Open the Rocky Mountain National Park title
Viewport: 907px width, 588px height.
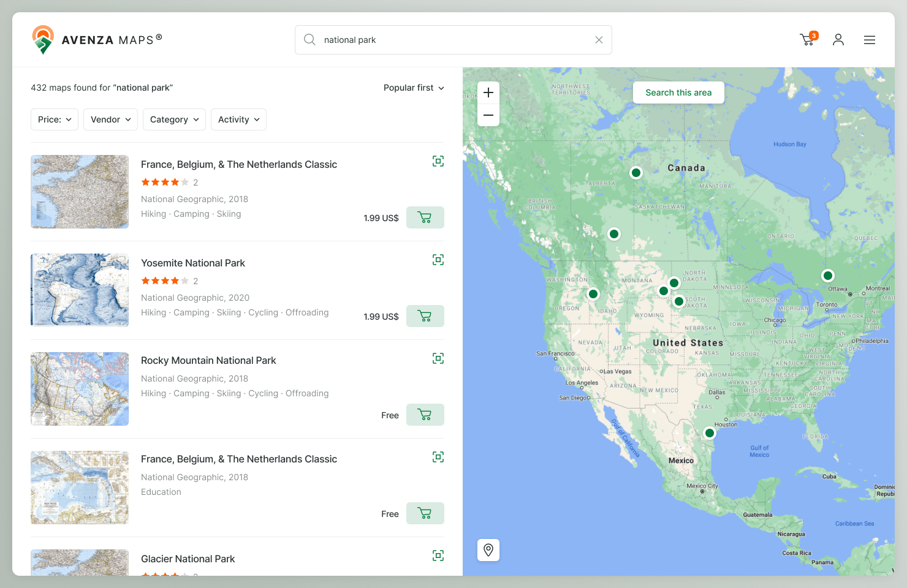pyautogui.click(x=208, y=360)
